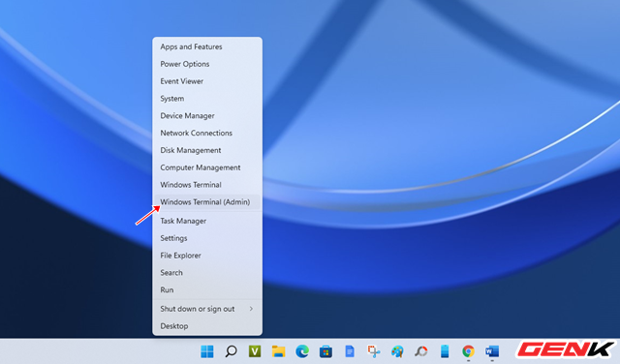Click the taskbar Search magnifier icon
The height and width of the screenshot is (364, 620).
click(x=231, y=351)
